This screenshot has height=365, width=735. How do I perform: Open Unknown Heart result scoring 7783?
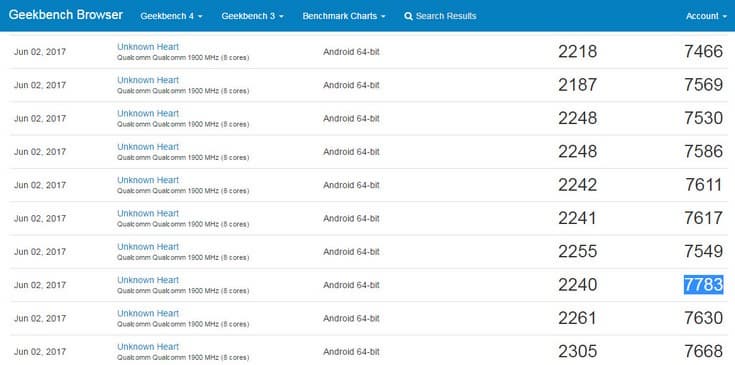pos(148,280)
